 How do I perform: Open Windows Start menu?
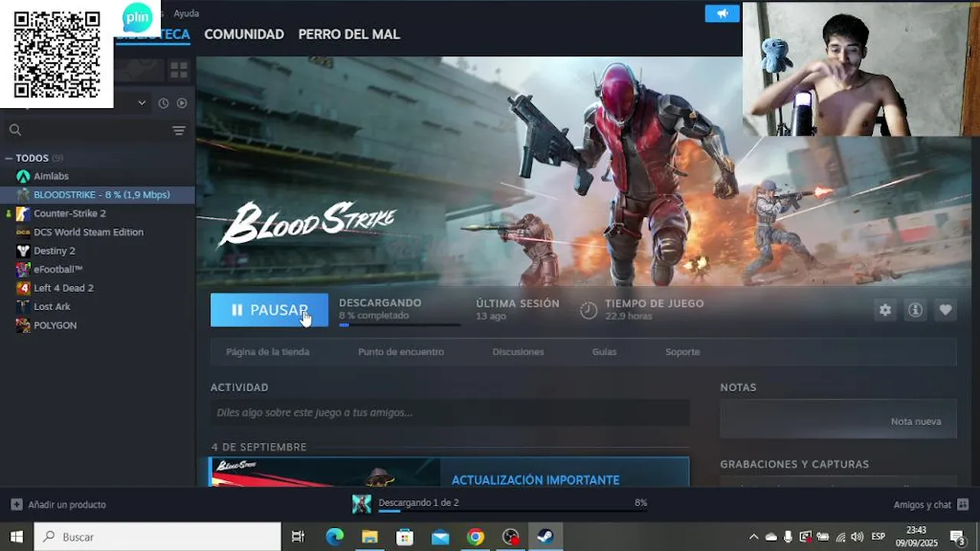click(16, 537)
